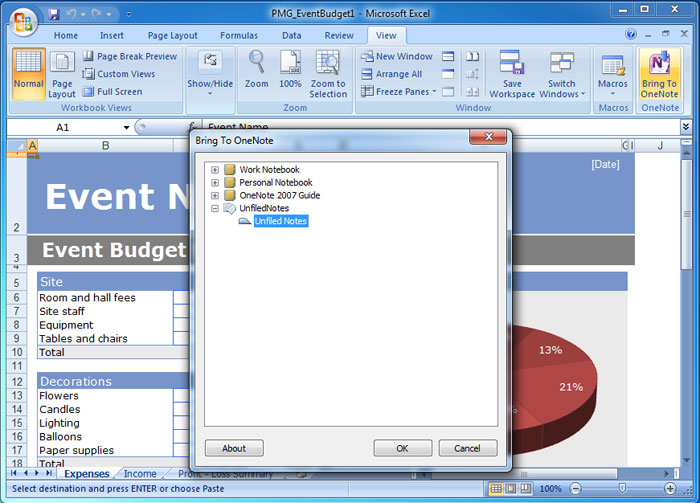Click the Office Button orb
The height and width of the screenshot is (503, 700).
coord(23,21)
